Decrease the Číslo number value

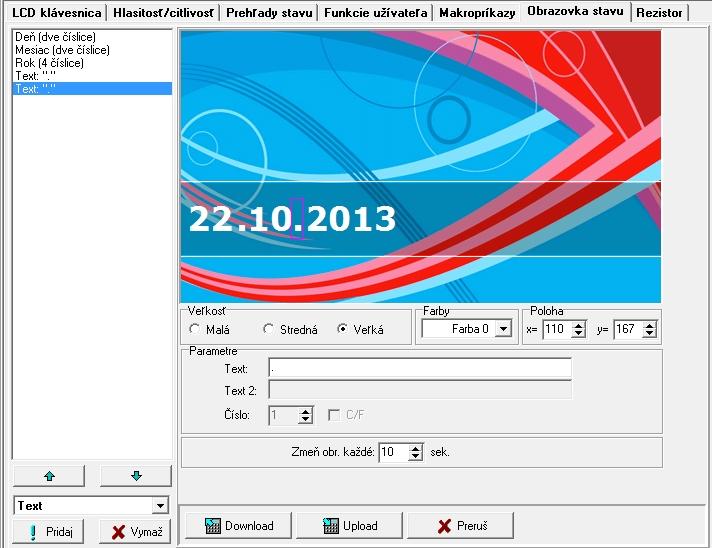point(306,419)
